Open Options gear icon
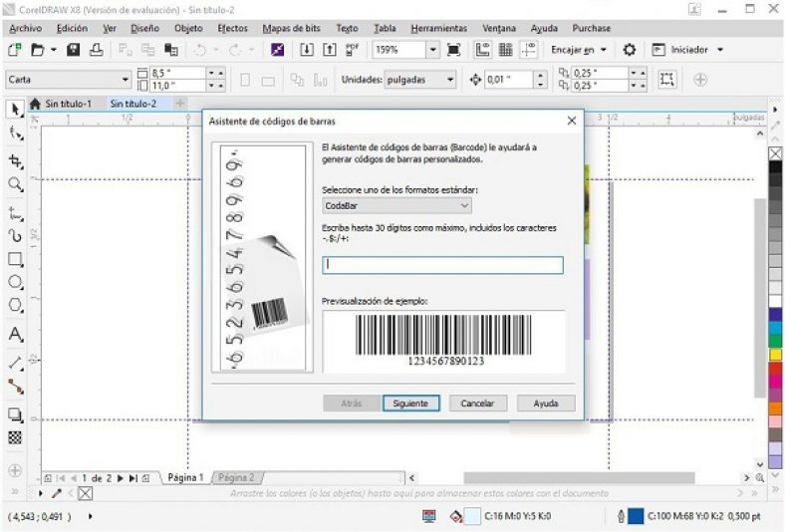This screenshot has height=532, width=785. coord(630,50)
